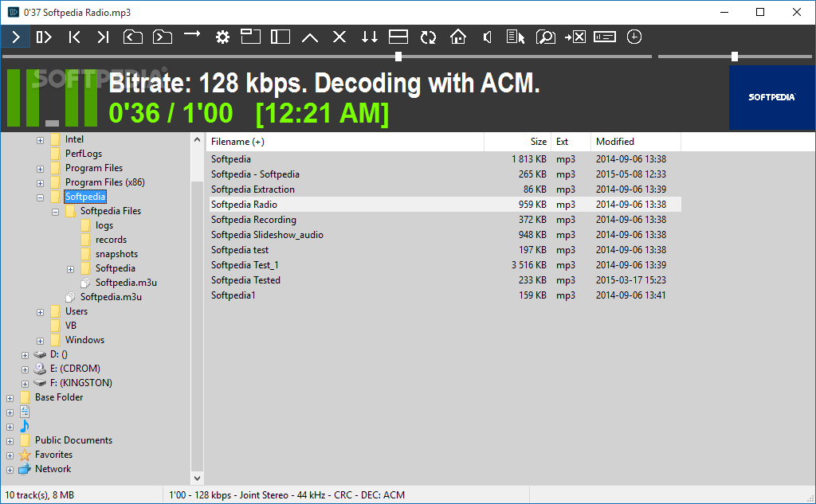Toggle the top panel layout icon
This screenshot has height=504, width=816.
point(250,37)
